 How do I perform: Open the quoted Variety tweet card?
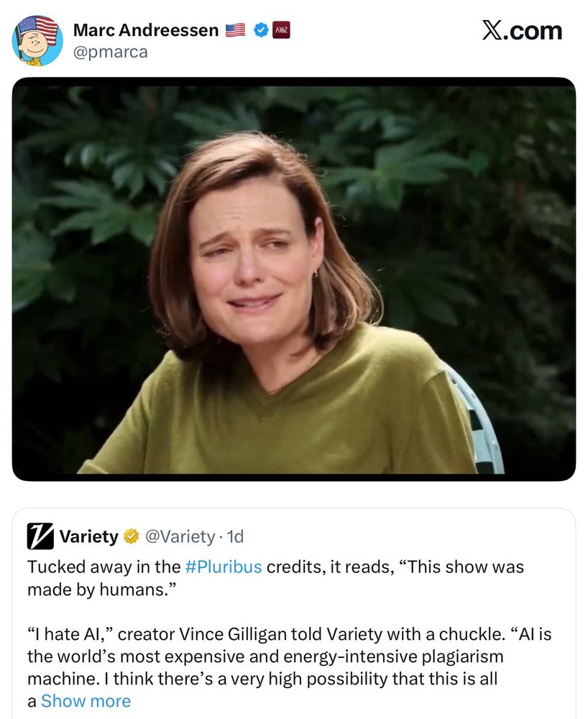tap(294, 615)
